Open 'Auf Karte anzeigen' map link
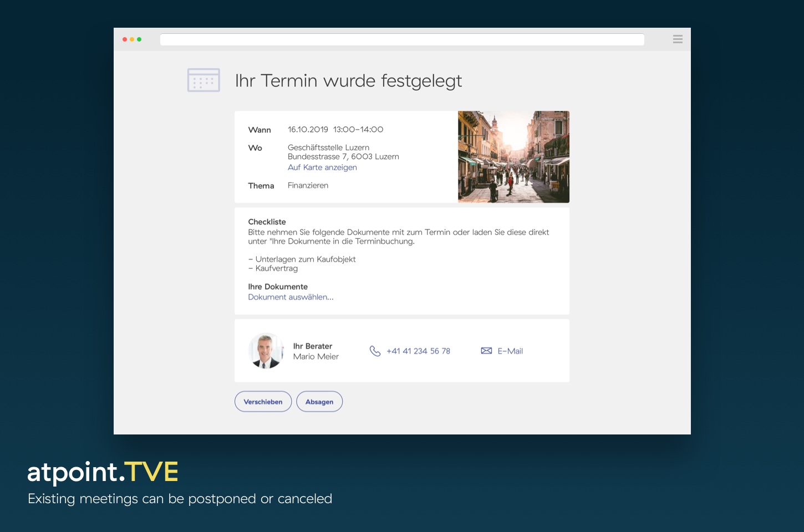 tap(322, 167)
